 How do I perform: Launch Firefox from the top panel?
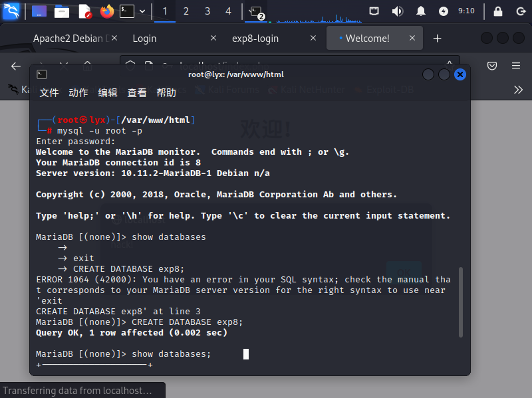pos(107,11)
